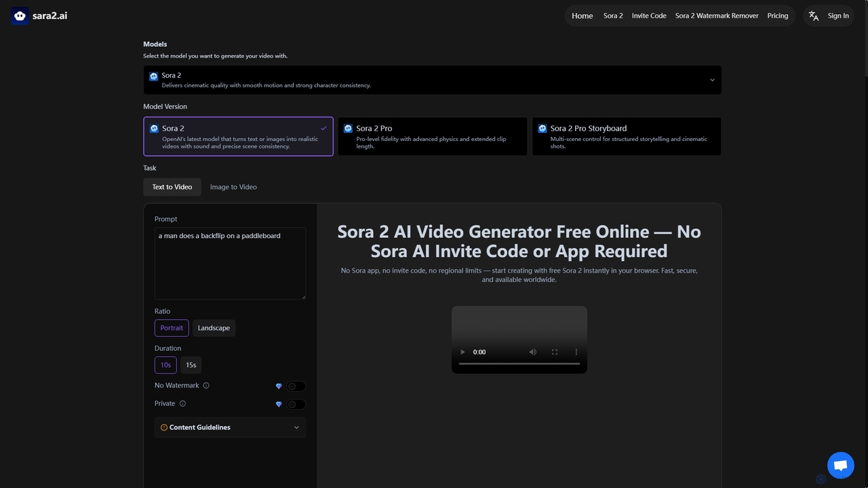
Task: Click Sign In
Action: (838, 16)
